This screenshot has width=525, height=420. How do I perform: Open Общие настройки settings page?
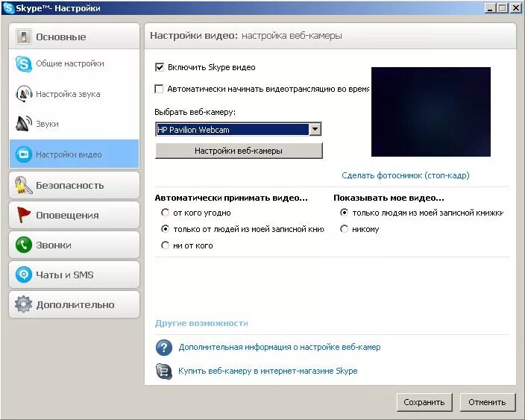pyautogui.click(x=74, y=63)
